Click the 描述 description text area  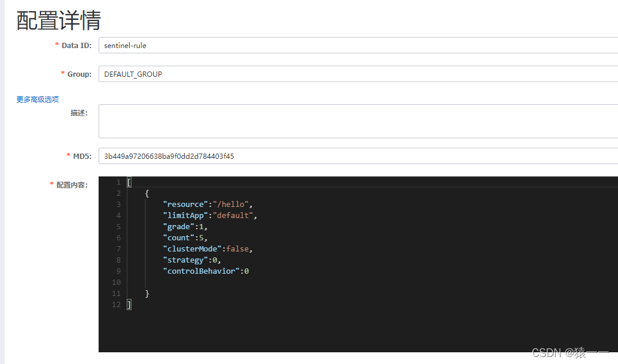click(358, 121)
